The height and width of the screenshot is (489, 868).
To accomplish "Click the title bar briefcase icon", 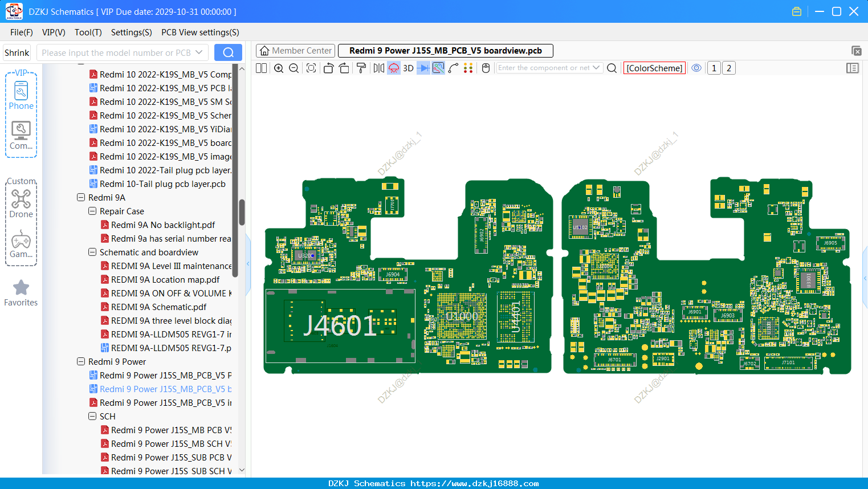I will pyautogui.click(x=797, y=11).
